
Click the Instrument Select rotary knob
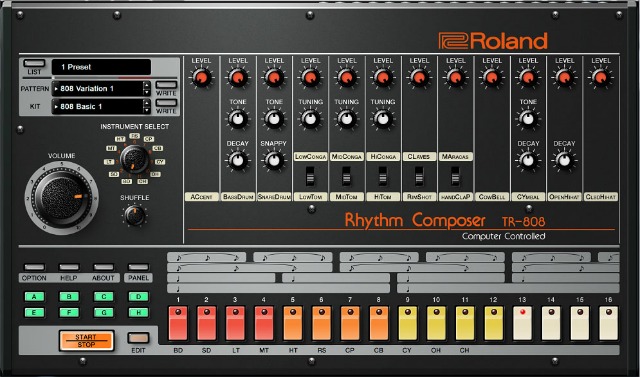(x=135, y=160)
